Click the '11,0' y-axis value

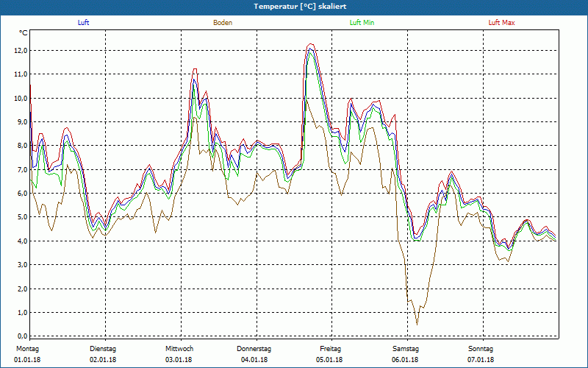(21, 74)
